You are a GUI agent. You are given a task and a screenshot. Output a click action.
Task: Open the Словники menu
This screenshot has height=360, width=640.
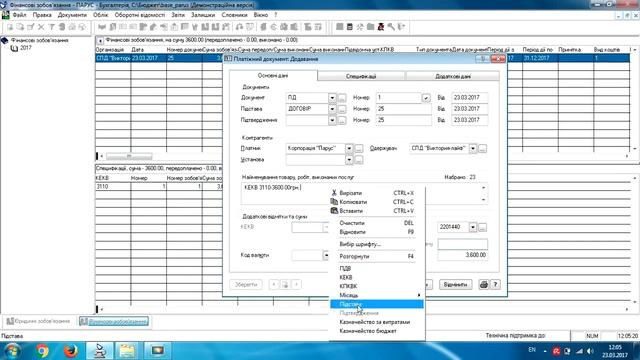click(x=234, y=15)
